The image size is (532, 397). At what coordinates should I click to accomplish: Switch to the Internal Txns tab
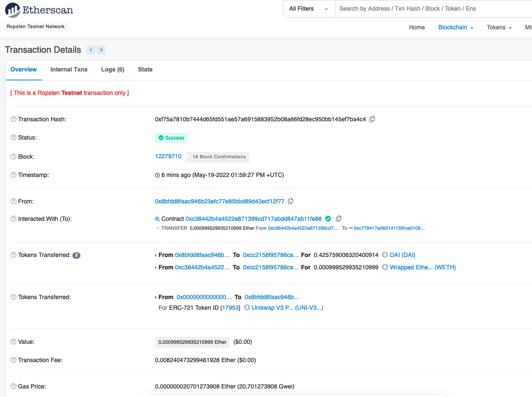tap(69, 69)
